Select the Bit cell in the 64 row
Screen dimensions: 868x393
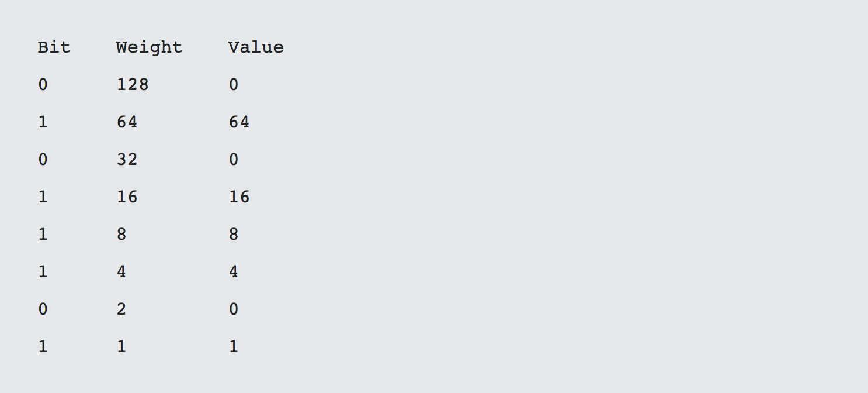point(43,122)
